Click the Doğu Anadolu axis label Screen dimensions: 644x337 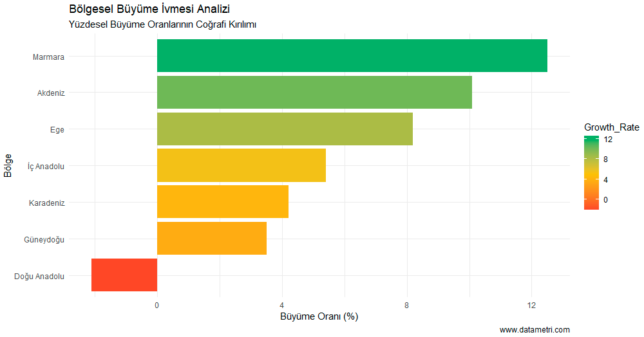point(39,277)
